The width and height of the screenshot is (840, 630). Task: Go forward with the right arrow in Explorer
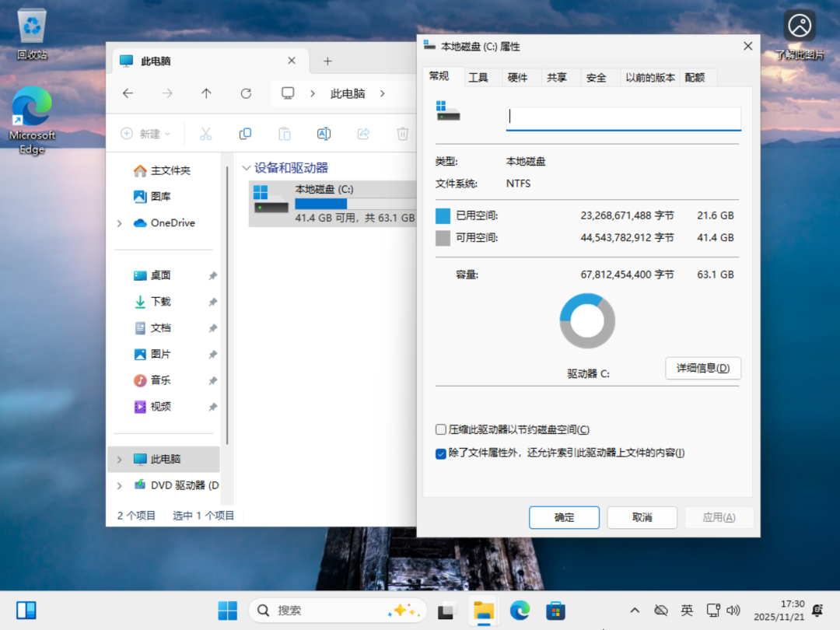coord(167,93)
